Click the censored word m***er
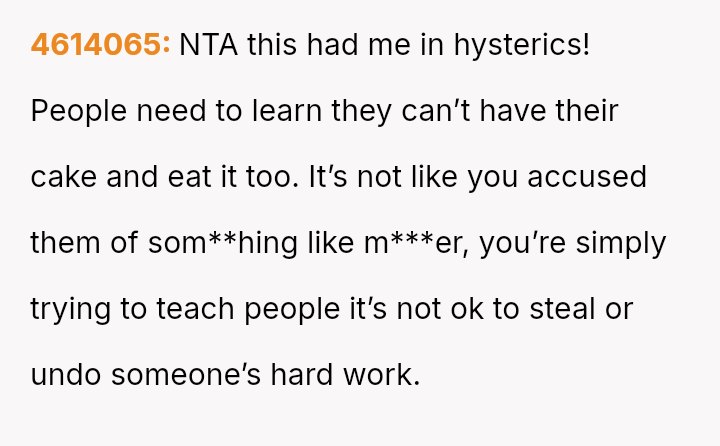Image resolution: width=720 pixels, height=446 pixels. click(413, 243)
